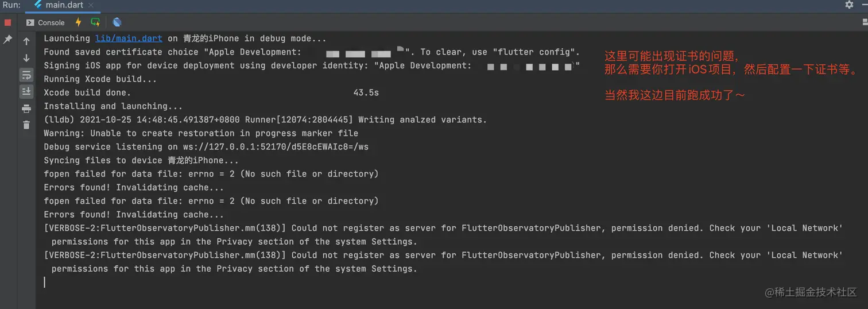Toggle scroll to end of console
This screenshot has width=868, height=309.
pyautogui.click(x=26, y=91)
